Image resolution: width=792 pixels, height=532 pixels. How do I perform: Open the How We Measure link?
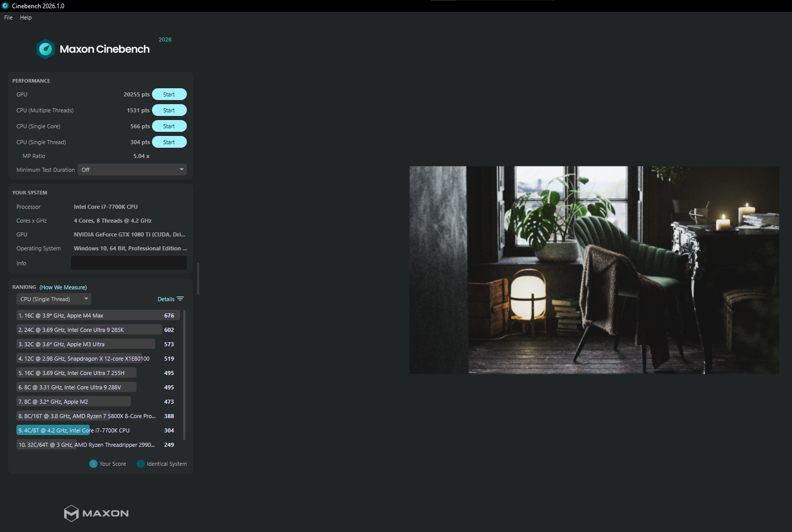click(63, 287)
